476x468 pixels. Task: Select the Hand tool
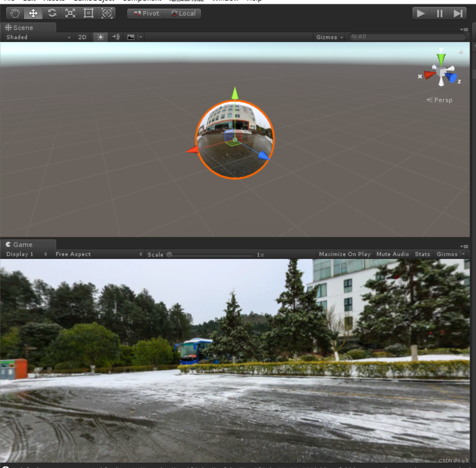(15, 13)
